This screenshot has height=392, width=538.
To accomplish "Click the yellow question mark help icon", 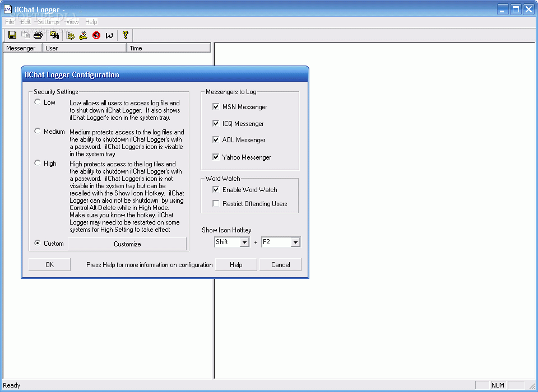I will pos(125,35).
